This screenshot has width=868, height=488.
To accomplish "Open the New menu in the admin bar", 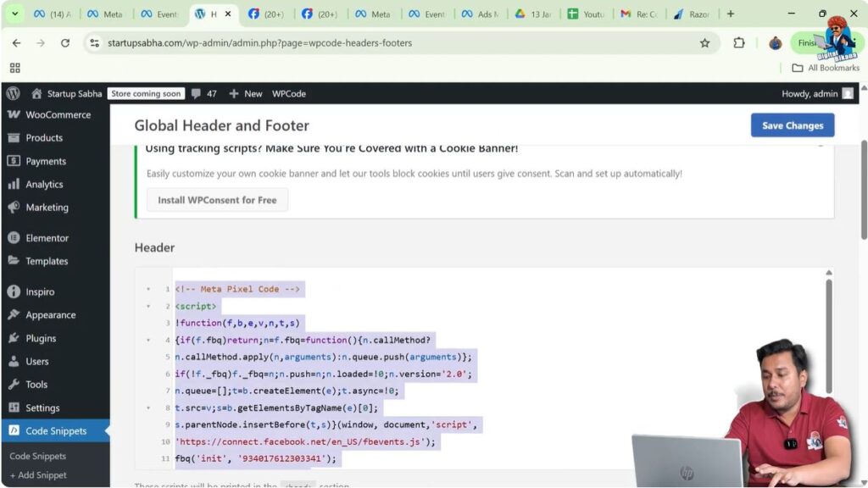I will click(x=246, y=93).
